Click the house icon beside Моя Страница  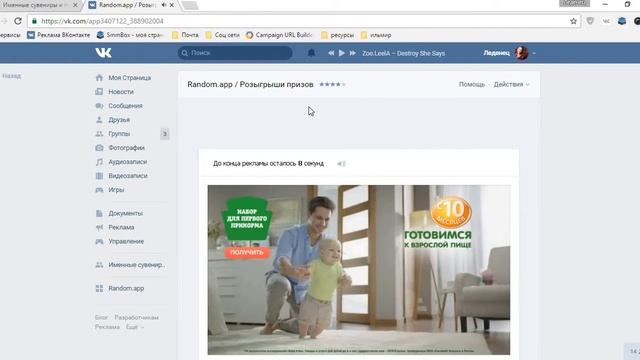[99, 78]
